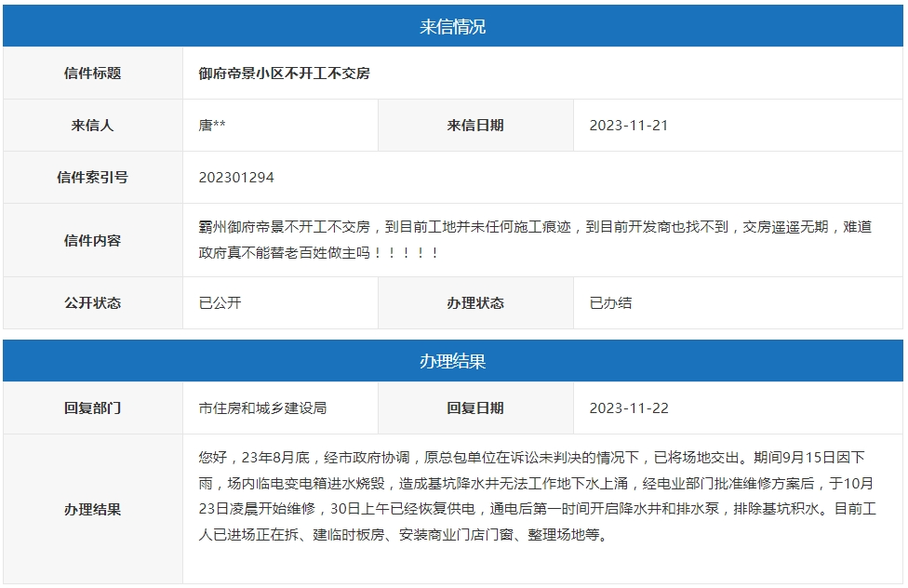Select index number 202301294
This screenshot has height=588, width=908.
236,178
